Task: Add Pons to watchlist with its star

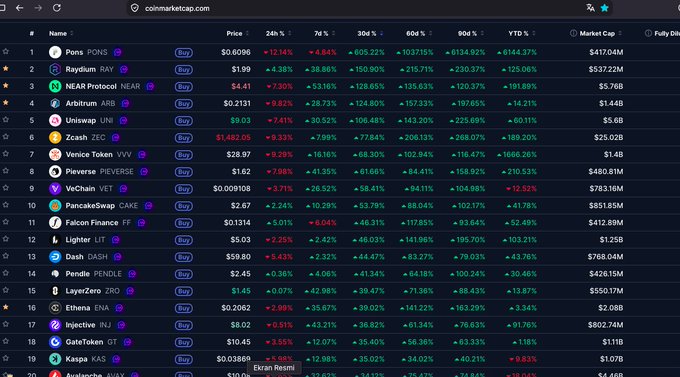Action: pyautogui.click(x=6, y=52)
